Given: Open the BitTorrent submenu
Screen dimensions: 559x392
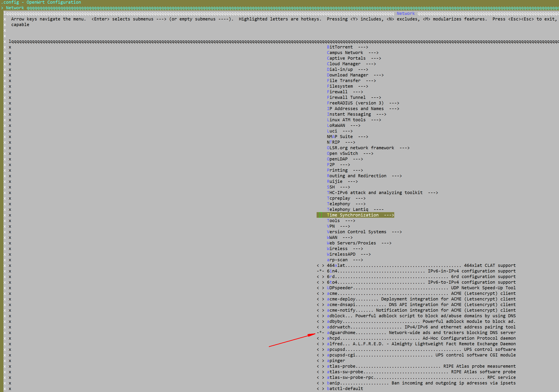Looking at the screenshot, I should pyautogui.click(x=340, y=47).
